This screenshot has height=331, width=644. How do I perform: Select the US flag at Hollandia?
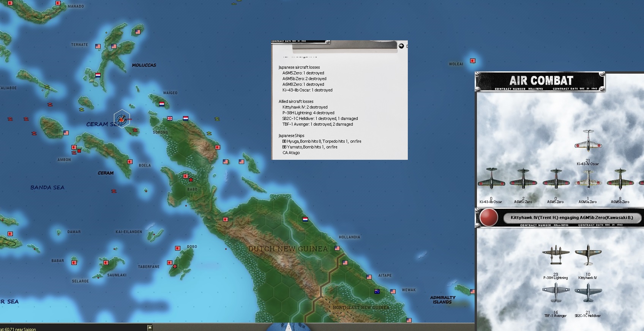pyautogui.click(x=337, y=248)
